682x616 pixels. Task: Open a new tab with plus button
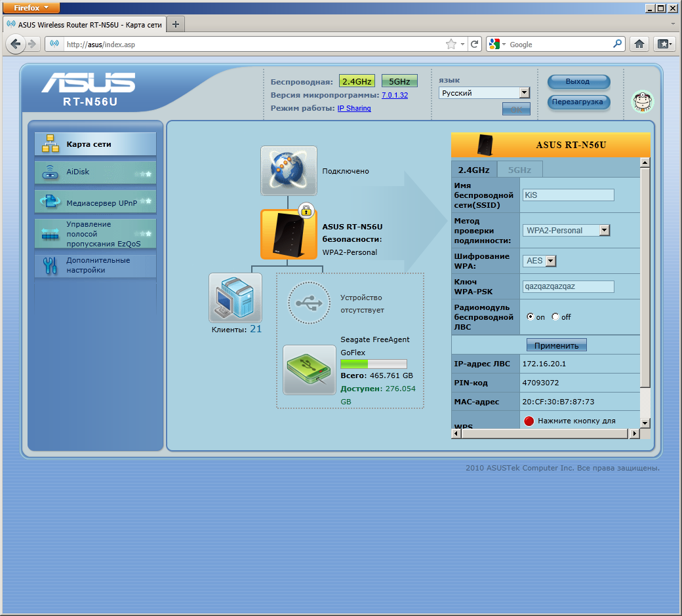[176, 24]
